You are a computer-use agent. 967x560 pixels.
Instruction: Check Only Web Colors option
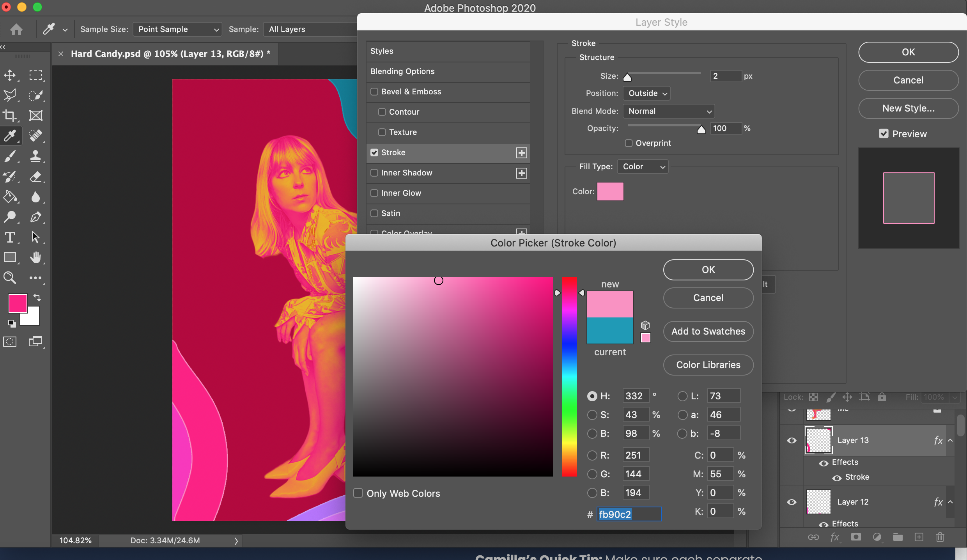click(358, 493)
